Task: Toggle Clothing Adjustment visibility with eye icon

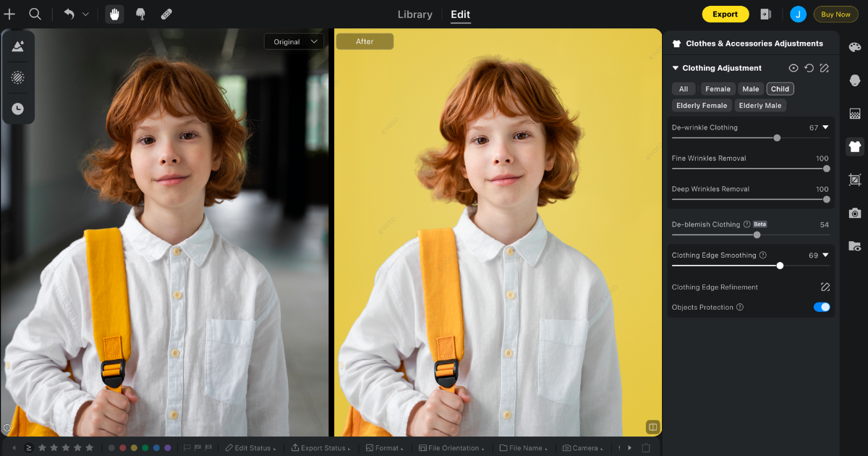Action: point(794,67)
